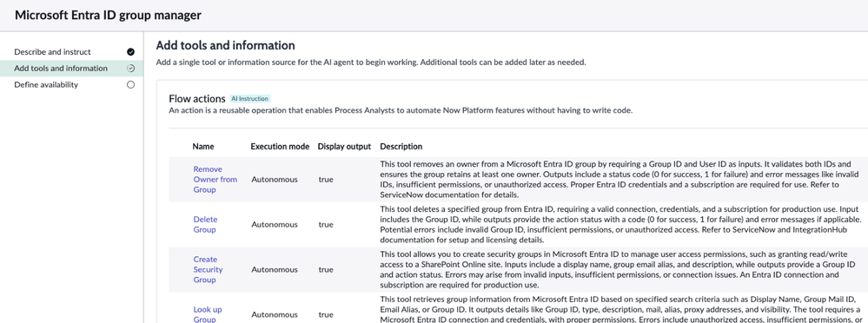Select the Add tools and information step
This screenshot has height=323, width=868.
pyautogui.click(x=61, y=69)
